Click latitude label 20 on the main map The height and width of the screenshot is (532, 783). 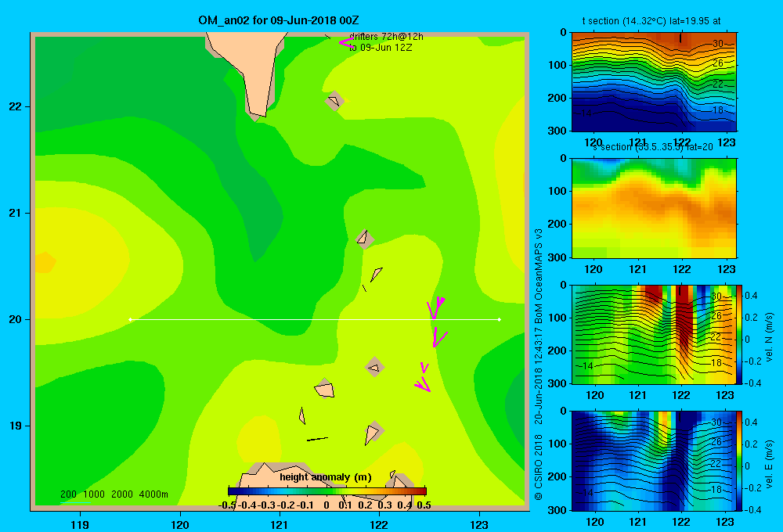coord(16,319)
